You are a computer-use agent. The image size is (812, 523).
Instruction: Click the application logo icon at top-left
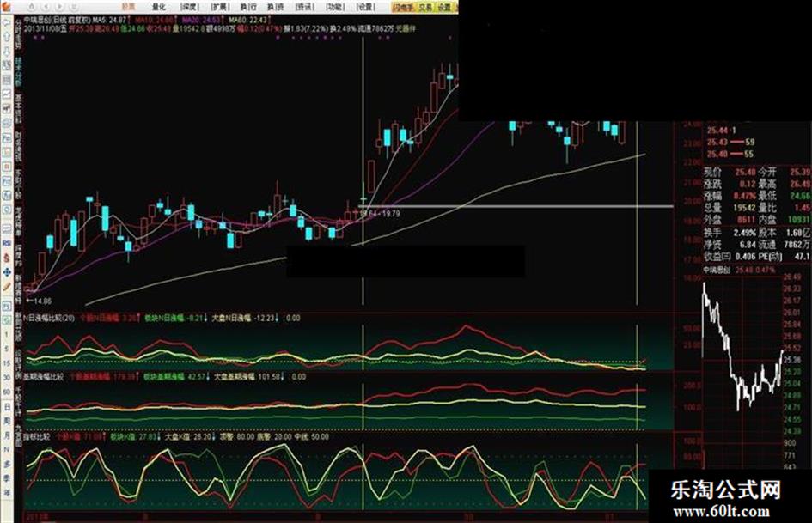point(6,7)
